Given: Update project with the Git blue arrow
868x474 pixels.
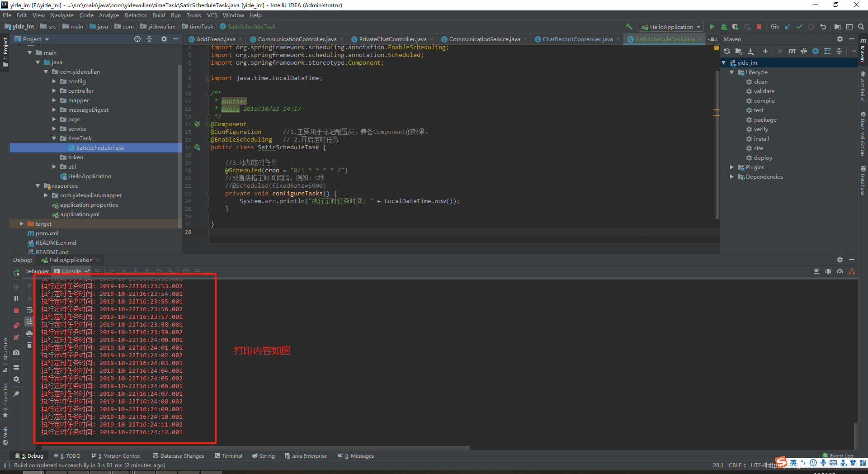Looking at the screenshot, I should pos(788,27).
